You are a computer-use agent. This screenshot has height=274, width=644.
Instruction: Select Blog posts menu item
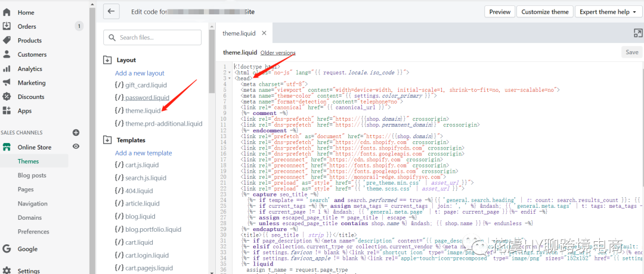tap(32, 175)
